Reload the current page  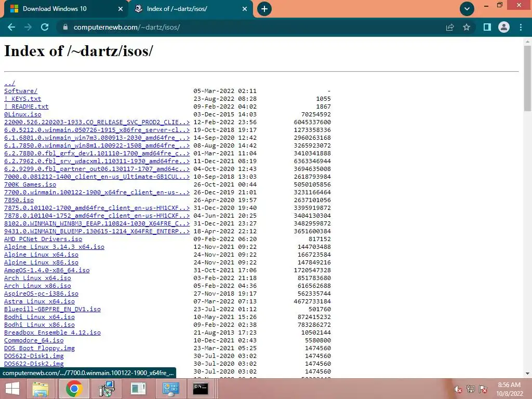coord(45,27)
